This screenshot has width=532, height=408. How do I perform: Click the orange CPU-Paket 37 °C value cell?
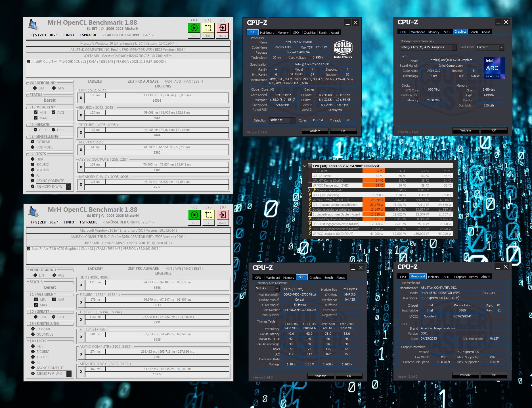tap(374, 171)
